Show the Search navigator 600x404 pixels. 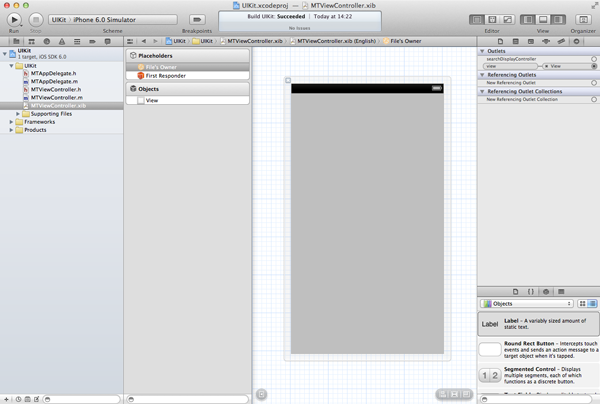47,41
